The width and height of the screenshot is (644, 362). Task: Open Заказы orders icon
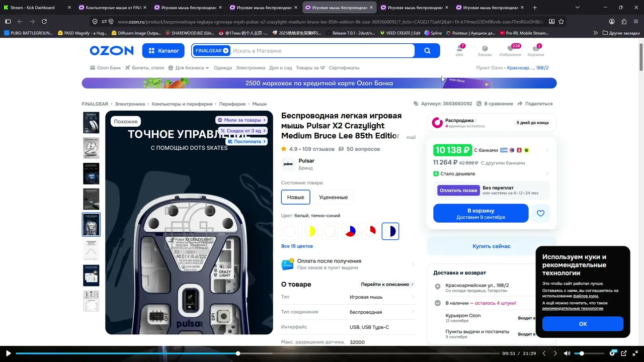coord(485,50)
